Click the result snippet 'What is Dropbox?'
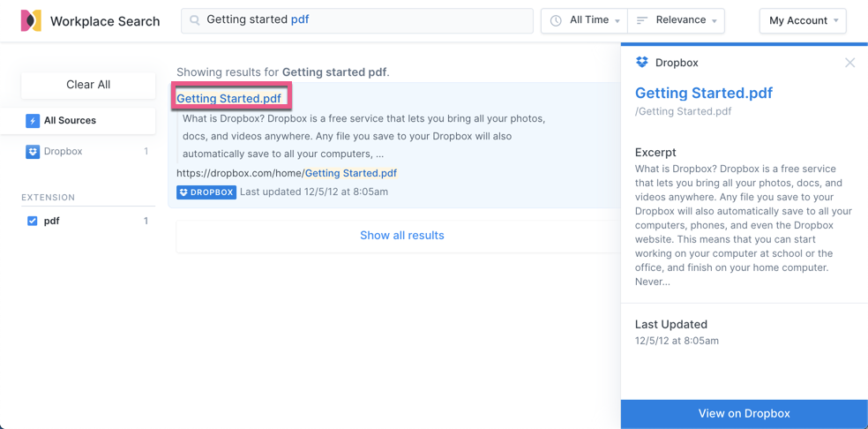Image resolution: width=868 pixels, height=429 pixels. pos(363,136)
